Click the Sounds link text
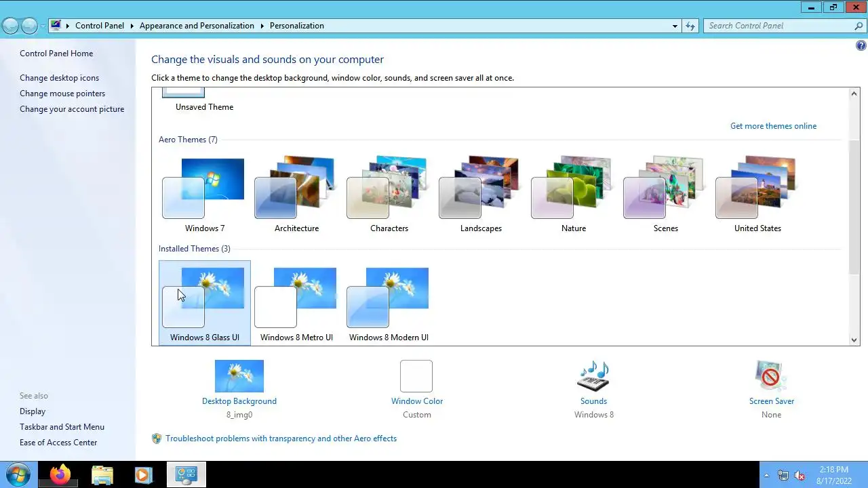This screenshot has width=868, height=488. pyautogui.click(x=593, y=401)
